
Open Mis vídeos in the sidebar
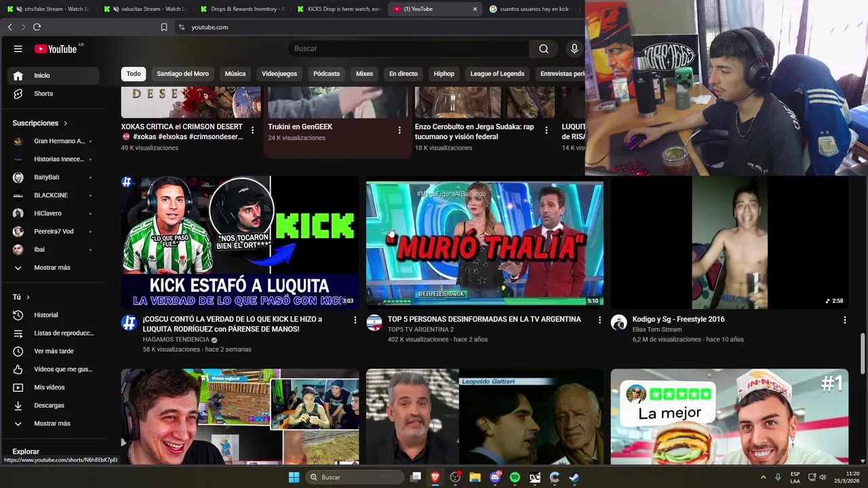53,388
